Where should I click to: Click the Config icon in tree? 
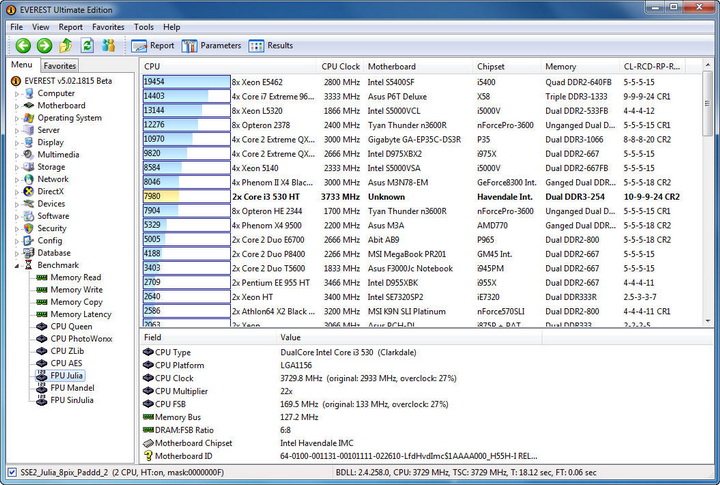coord(28,240)
